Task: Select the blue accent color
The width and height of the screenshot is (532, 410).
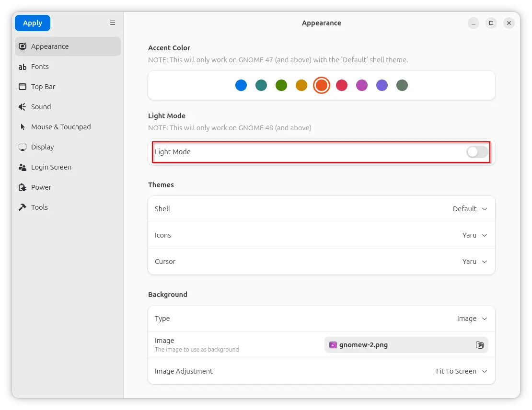Action: click(241, 85)
